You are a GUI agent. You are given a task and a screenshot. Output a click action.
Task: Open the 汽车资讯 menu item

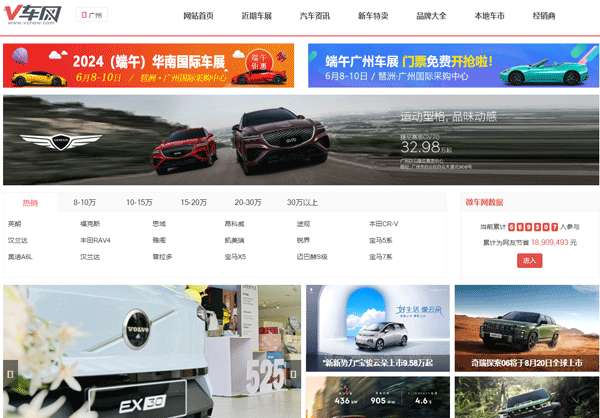click(x=315, y=16)
